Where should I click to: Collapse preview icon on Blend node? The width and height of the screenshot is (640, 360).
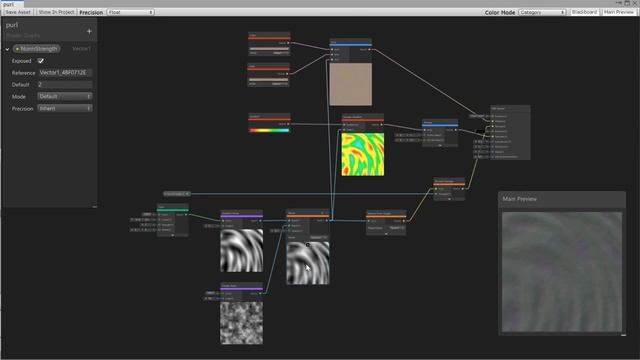tap(308, 245)
